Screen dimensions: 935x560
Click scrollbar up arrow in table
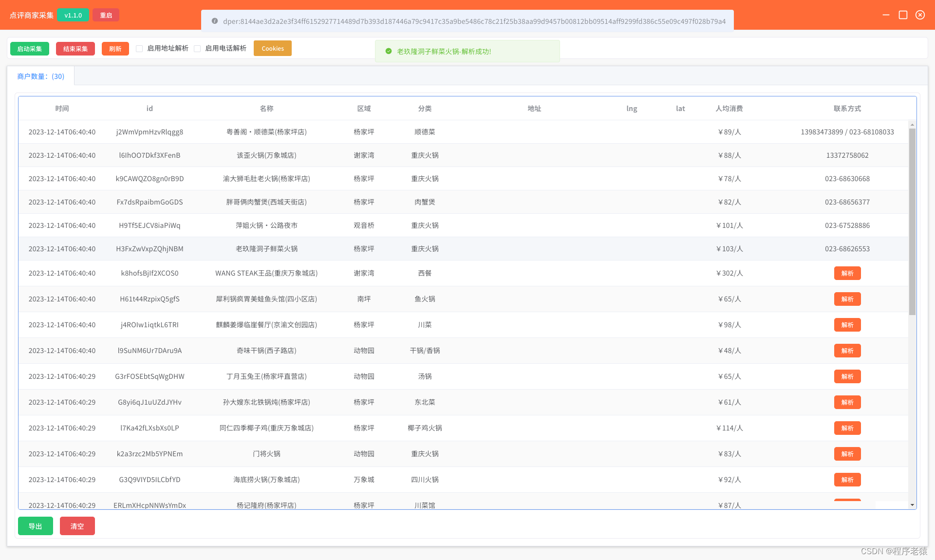(x=912, y=125)
